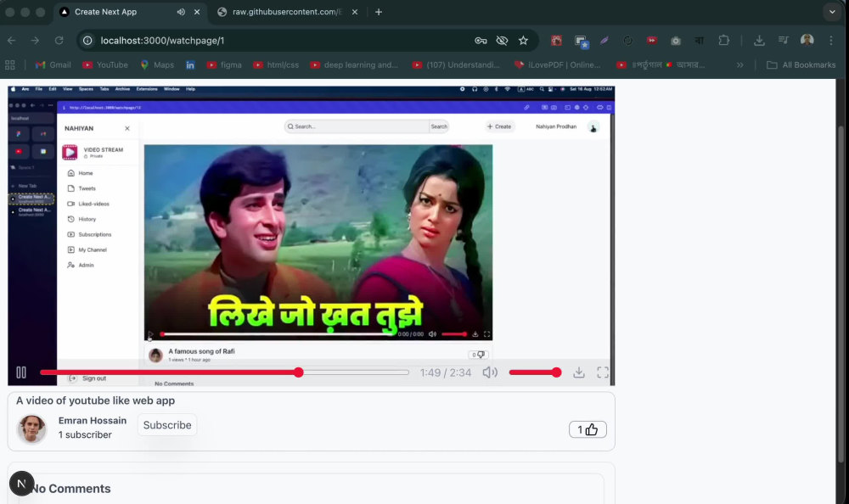Click the purple feather extension icon
Screen dimensions: 849x504
click(604, 41)
